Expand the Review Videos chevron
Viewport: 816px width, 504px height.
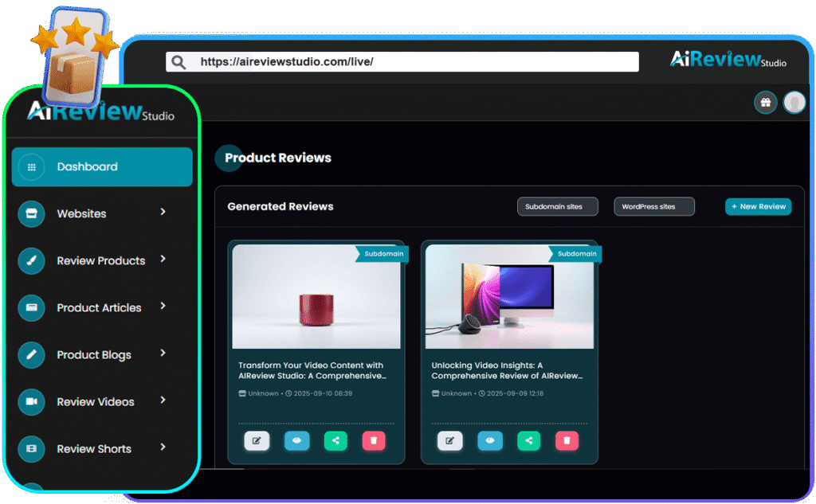tap(163, 400)
